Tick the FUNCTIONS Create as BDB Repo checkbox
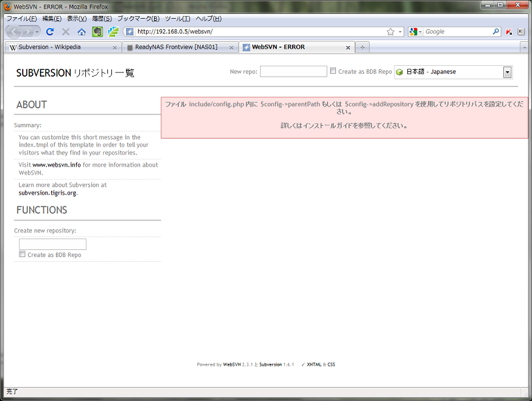 click(22, 254)
